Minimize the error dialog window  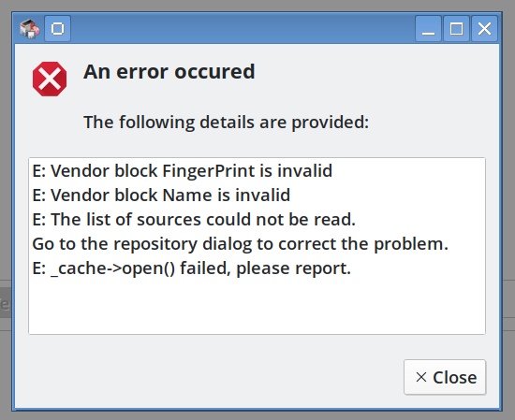[428, 29]
